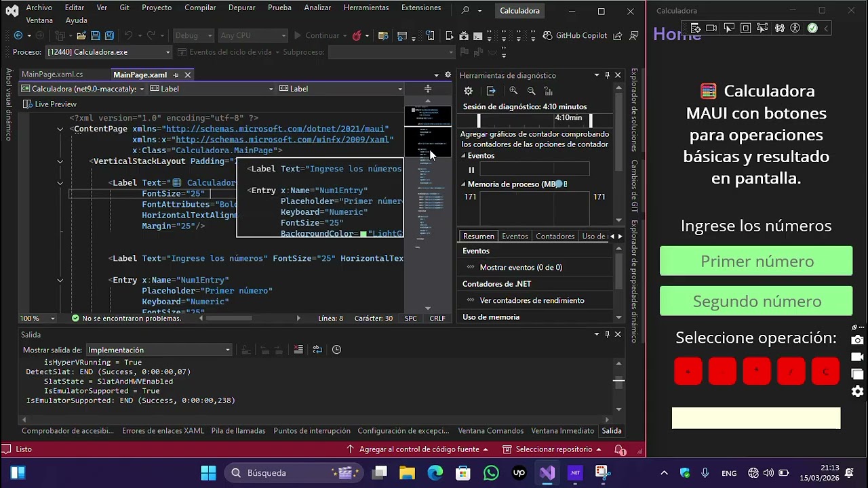Click the Segundo número entry field
Viewport: 868px width, 488px height.
coord(756,301)
